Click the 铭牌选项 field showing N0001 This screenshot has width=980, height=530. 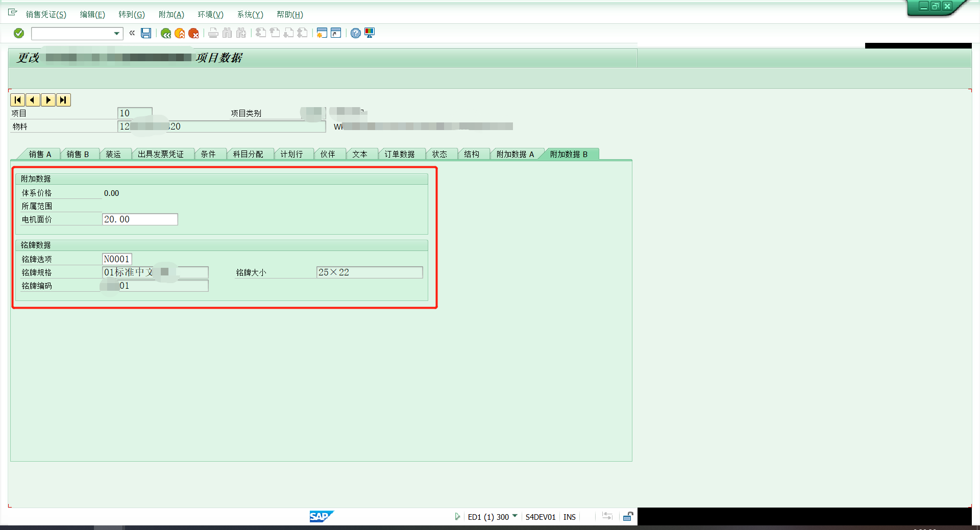click(x=117, y=259)
